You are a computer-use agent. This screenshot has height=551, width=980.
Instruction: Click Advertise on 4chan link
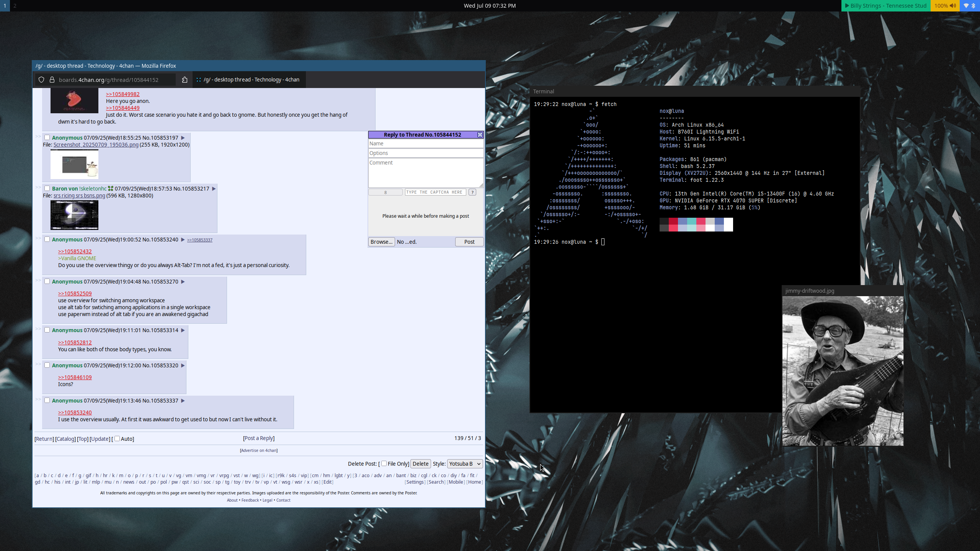259,450
